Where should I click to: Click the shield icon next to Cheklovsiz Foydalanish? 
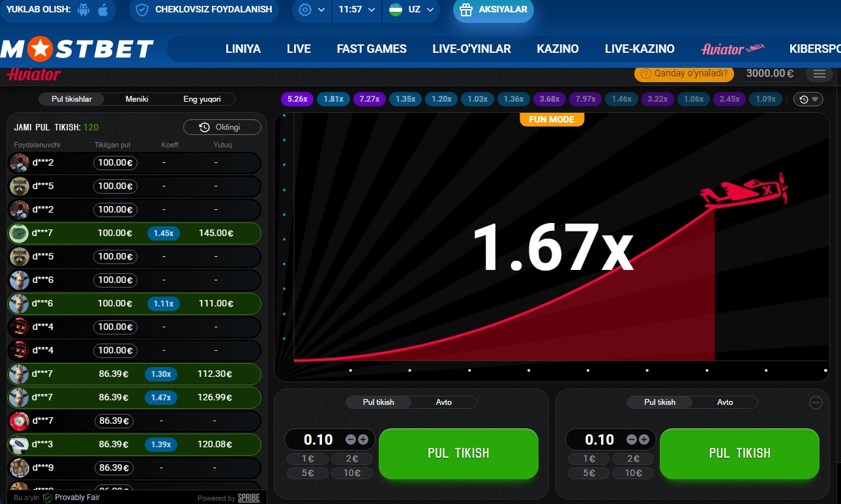click(142, 10)
